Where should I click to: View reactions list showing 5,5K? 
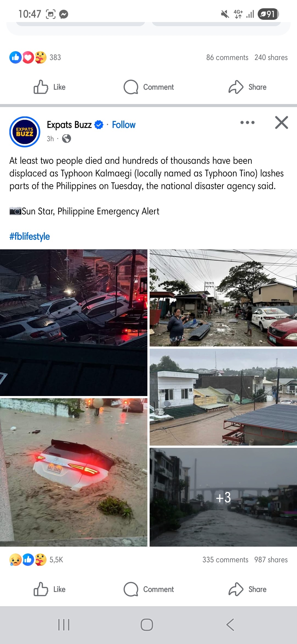click(x=36, y=560)
